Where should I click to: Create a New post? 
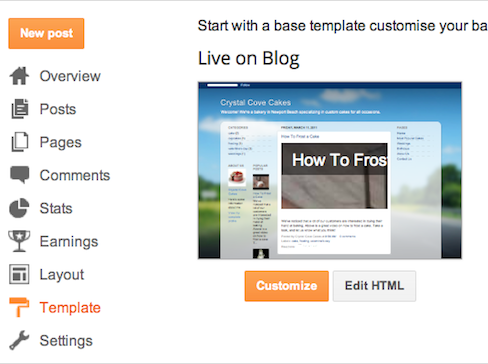coord(46,33)
